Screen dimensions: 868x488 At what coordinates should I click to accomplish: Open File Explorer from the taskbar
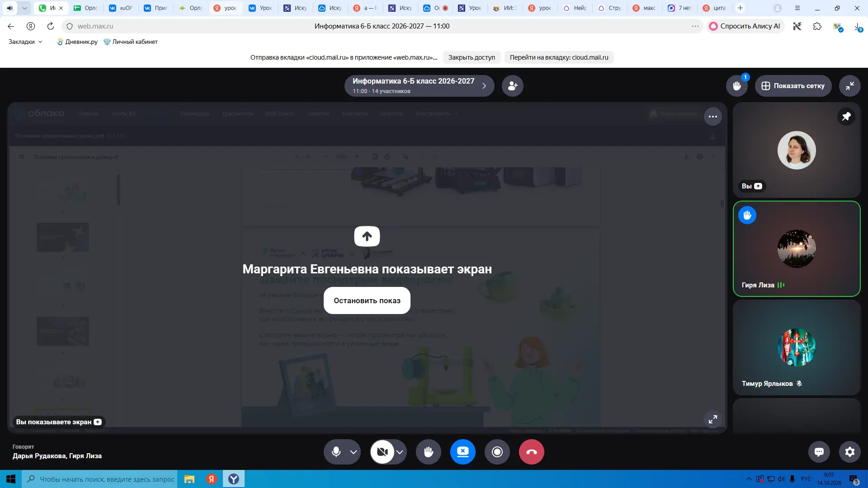189,479
